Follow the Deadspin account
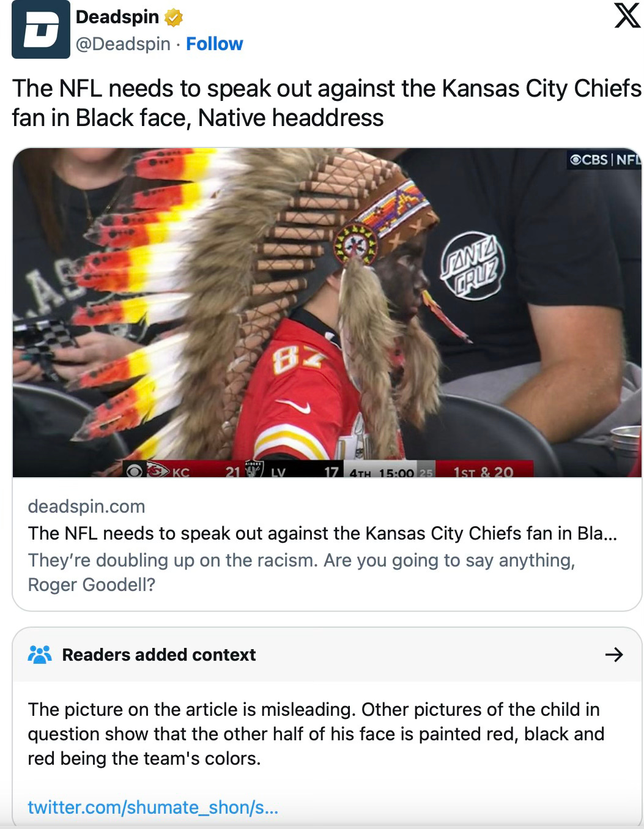The width and height of the screenshot is (644, 829). click(x=214, y=44)
